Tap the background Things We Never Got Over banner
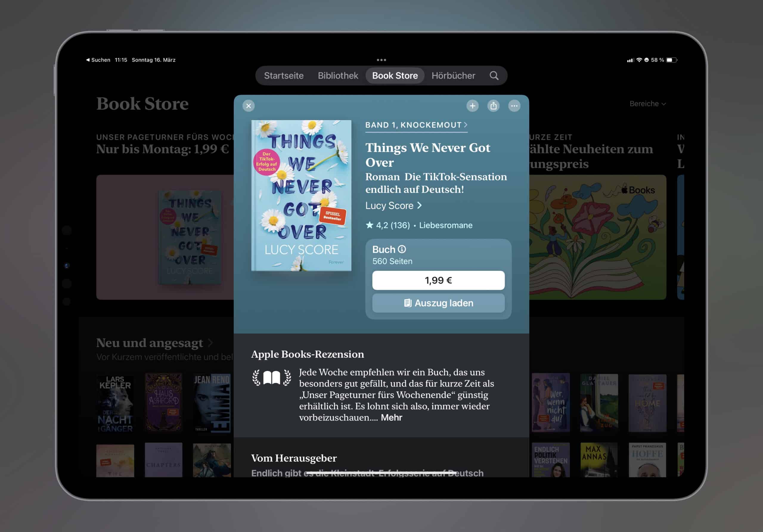The width and height of the screenshot is (763, 532). [165, 237]
